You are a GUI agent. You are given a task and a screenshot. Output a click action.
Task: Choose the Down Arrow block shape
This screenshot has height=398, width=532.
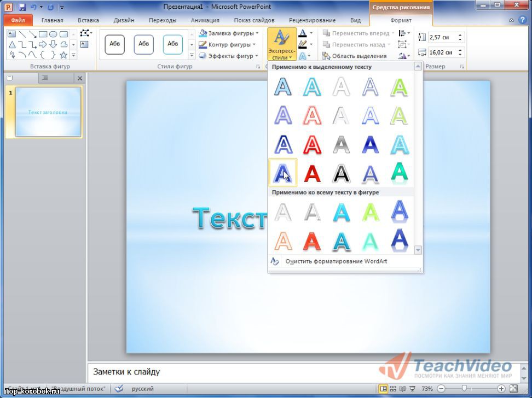pos(53,44)
